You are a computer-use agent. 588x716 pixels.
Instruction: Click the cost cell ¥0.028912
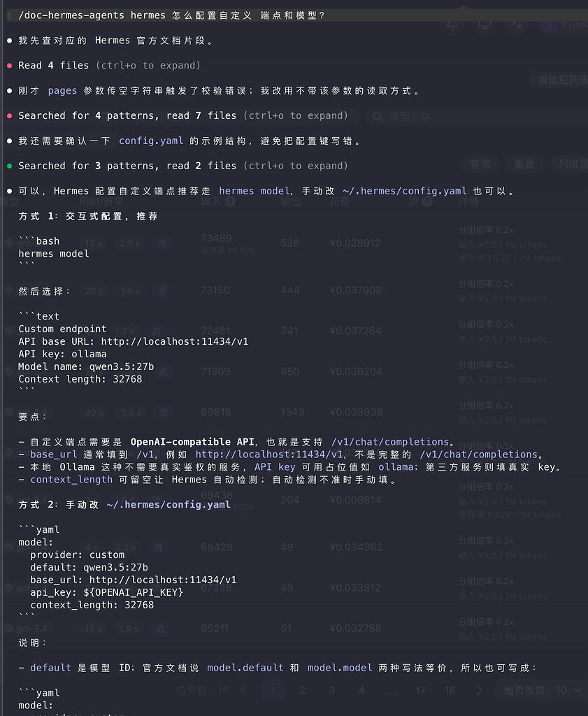click(x=354, y=243)
